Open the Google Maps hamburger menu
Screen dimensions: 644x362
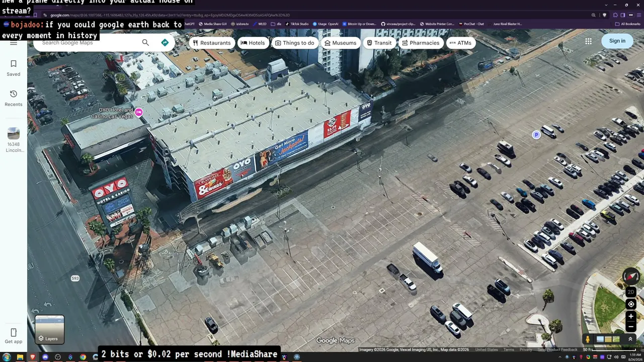coord(14,43)
